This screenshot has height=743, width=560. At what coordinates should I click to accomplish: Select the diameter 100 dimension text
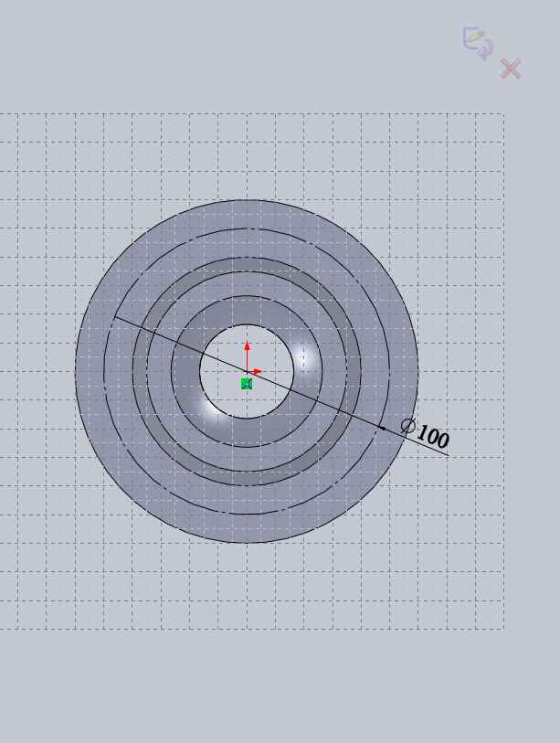pyautogui.click(x=426, y=432)
